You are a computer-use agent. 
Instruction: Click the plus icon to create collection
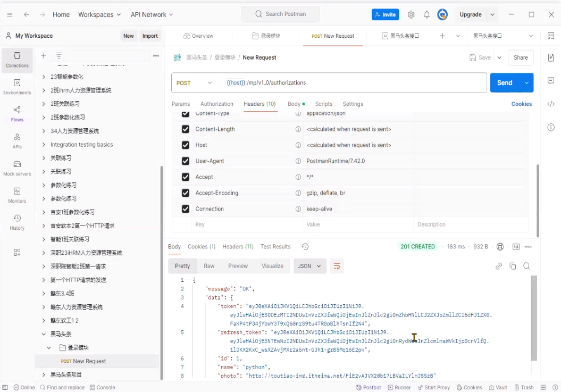click(x=44, y=55)
